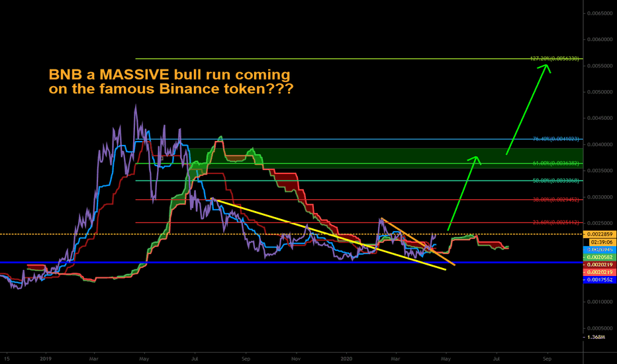The image size is (617, 364).
Task: Click the Nov label on time axis
Action: point(296,359)
